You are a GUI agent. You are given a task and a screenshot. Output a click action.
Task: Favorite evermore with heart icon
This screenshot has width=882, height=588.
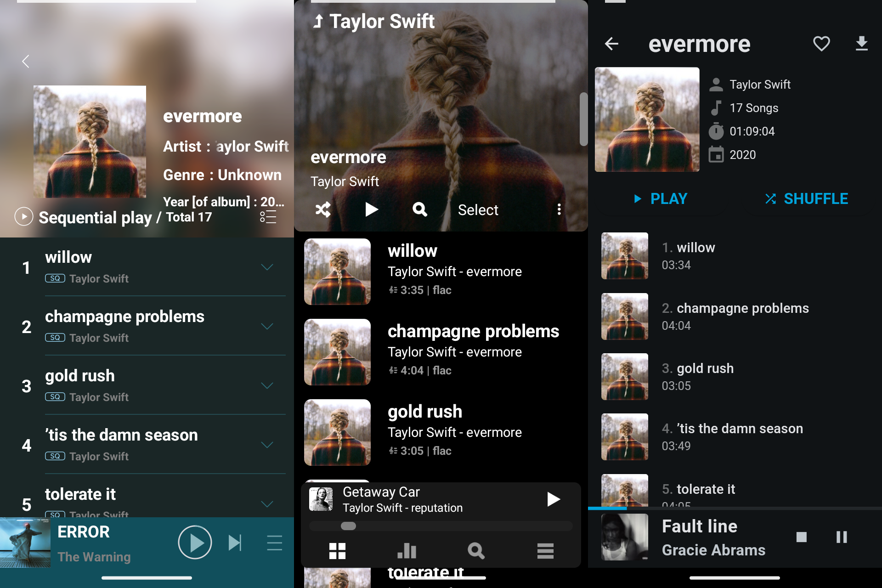point(821,44)
